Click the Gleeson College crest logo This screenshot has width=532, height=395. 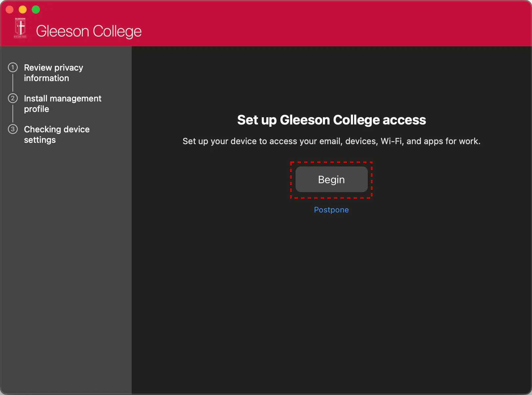pyautogui.click(x=20, y=28)
